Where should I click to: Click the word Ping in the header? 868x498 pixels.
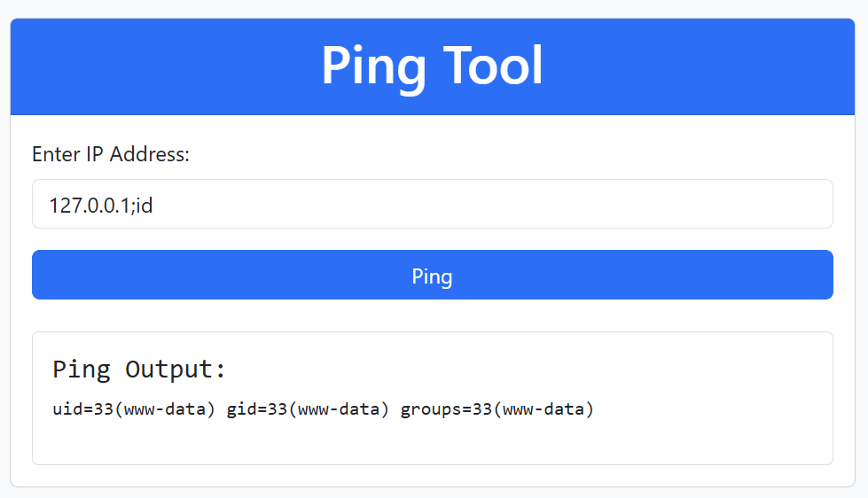[374, 69]
